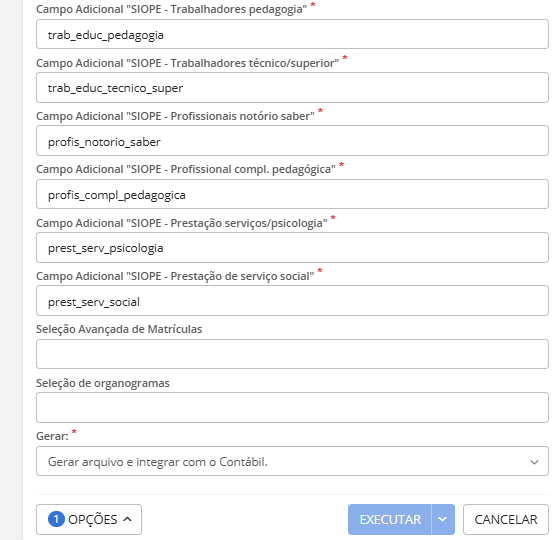Click into the prest_serv_social field
The height and width of the screenshot is (540, 559).
[292, 300]
